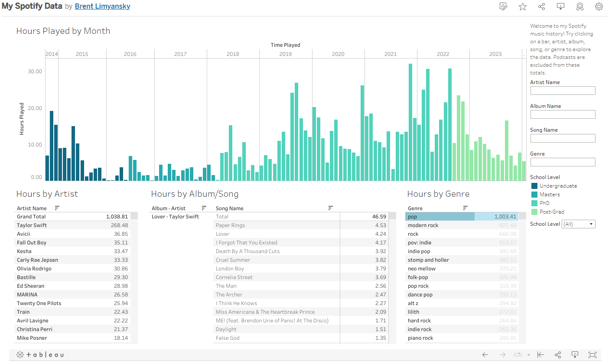Viewport: 612px width, 364px height.
Task: Open the School Level (All) dropdown
Action: (579, 224)
